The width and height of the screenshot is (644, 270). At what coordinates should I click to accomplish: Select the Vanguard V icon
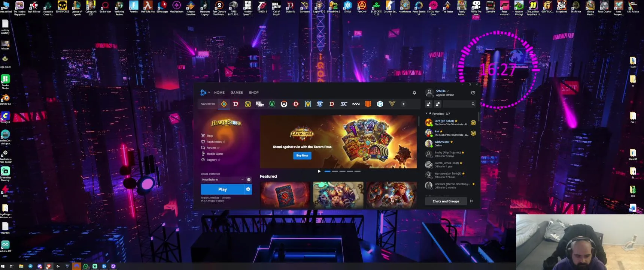[x=392, y=104]
